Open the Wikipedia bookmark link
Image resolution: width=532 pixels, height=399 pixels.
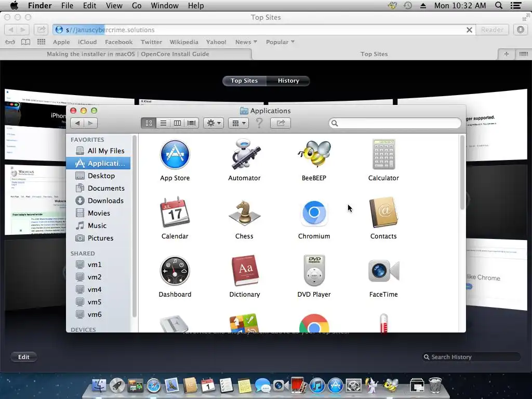coord(184,42)
